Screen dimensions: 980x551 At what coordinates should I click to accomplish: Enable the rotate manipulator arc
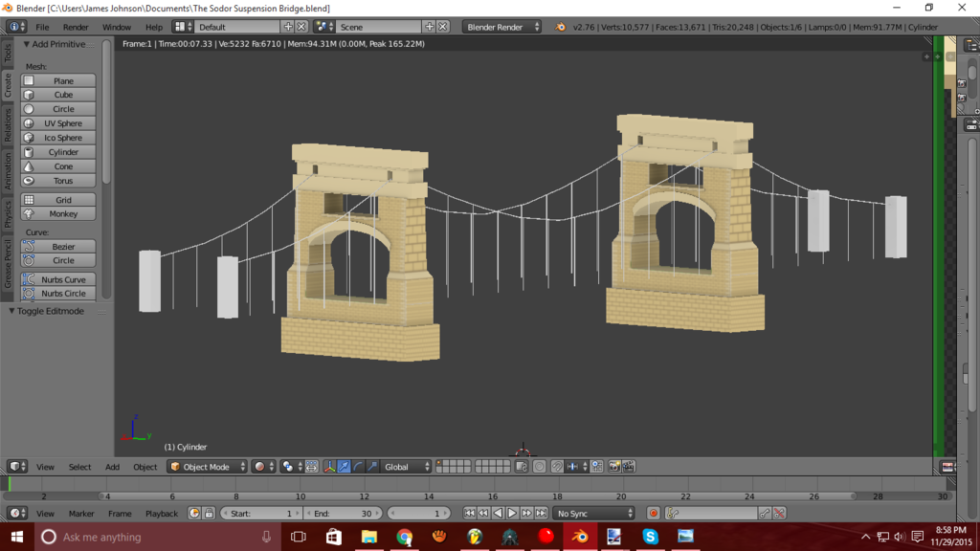coord(358,467)
